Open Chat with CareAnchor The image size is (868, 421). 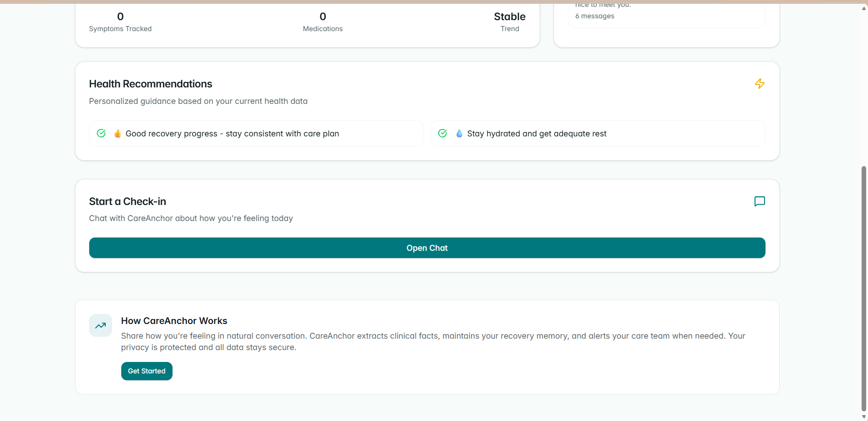click(x=427, y=248)
